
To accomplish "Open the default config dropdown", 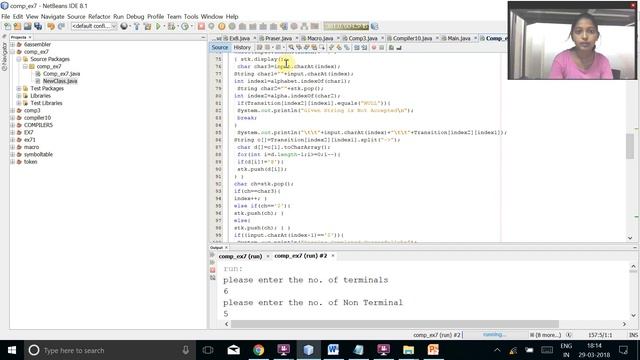I will [x=94, y=26].
